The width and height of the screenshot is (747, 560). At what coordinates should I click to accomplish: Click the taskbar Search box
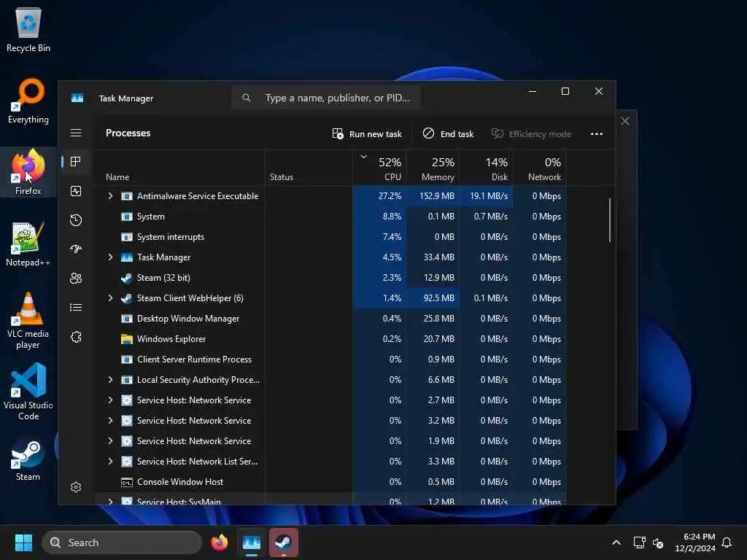coord(122,542)
